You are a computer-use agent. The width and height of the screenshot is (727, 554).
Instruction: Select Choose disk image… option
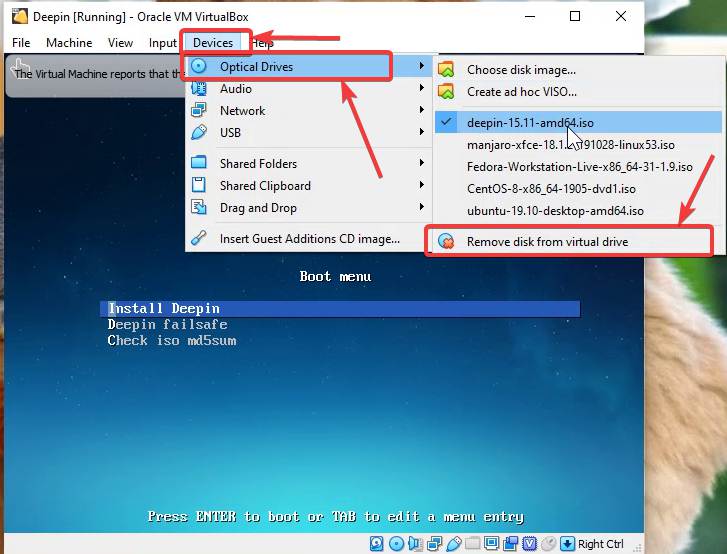(578, 70)
